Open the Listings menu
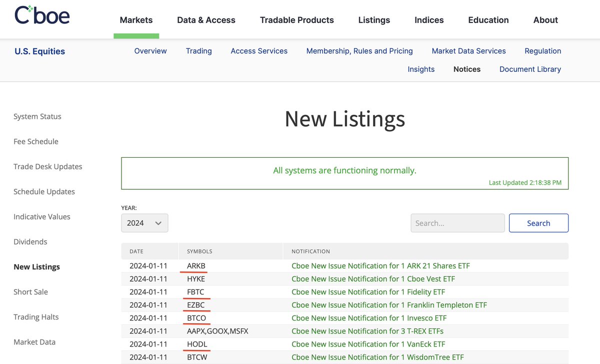Screen dimensions: 600x364 tap(374, 20)
